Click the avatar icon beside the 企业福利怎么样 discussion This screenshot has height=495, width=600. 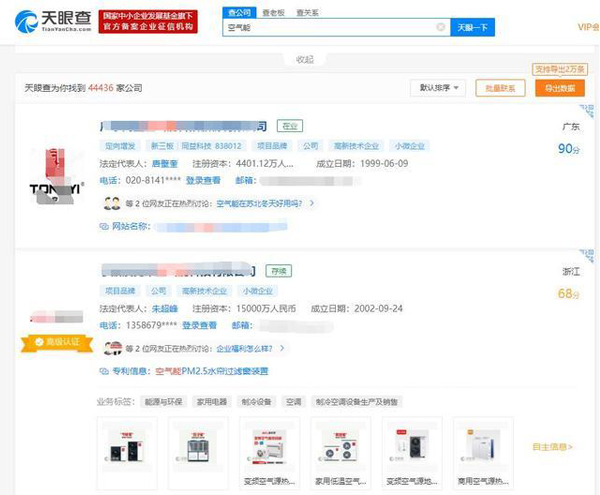pos(111,348)
